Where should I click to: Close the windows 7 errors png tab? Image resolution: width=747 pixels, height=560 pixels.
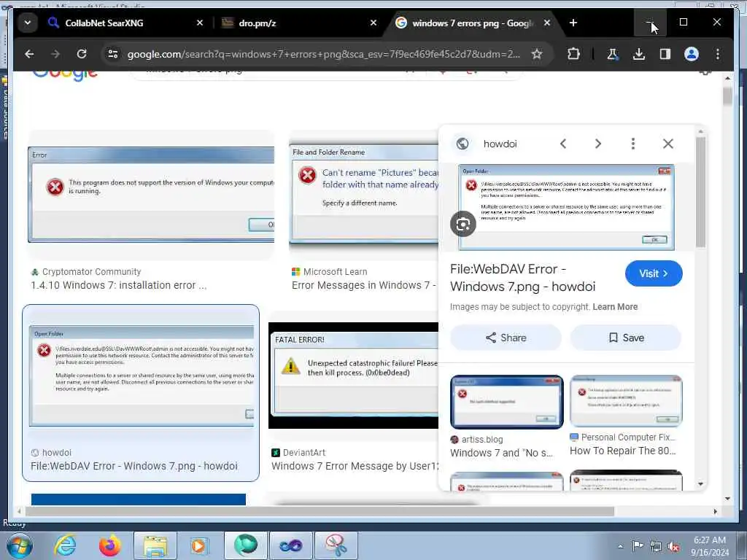tap(547, 23)
